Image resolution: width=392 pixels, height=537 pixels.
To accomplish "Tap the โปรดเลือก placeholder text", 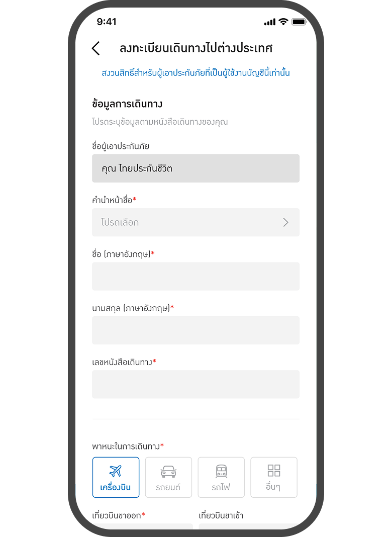I will 120,222.
